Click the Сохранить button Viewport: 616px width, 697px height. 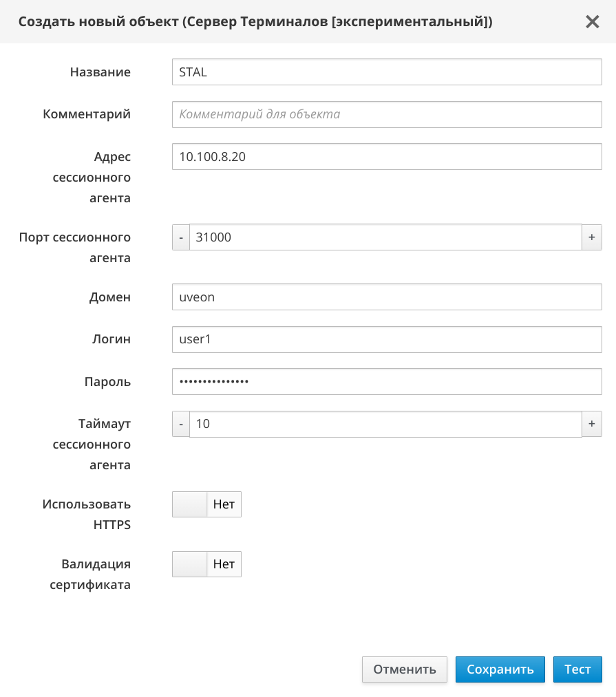pos(500,669)
